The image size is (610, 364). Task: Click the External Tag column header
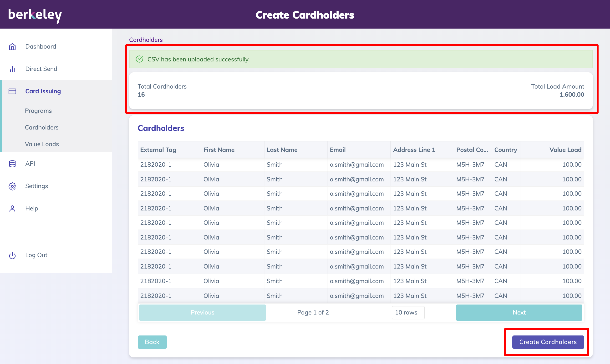pos(158,150)
